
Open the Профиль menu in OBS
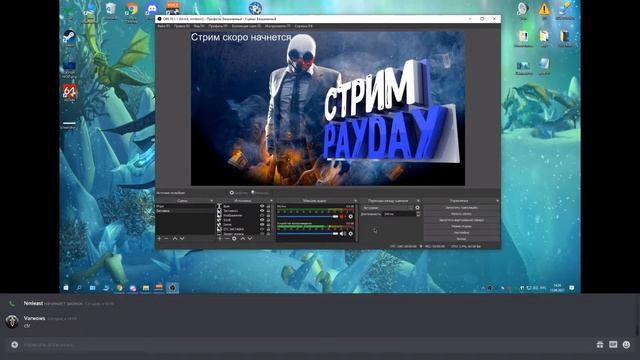(x=218, y=26)
